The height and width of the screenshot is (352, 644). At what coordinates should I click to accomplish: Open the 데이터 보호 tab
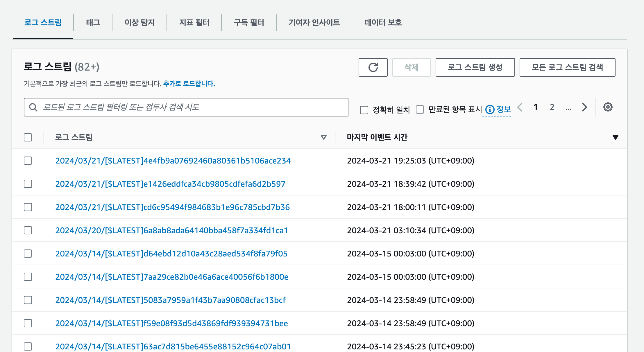coord(383,23)
